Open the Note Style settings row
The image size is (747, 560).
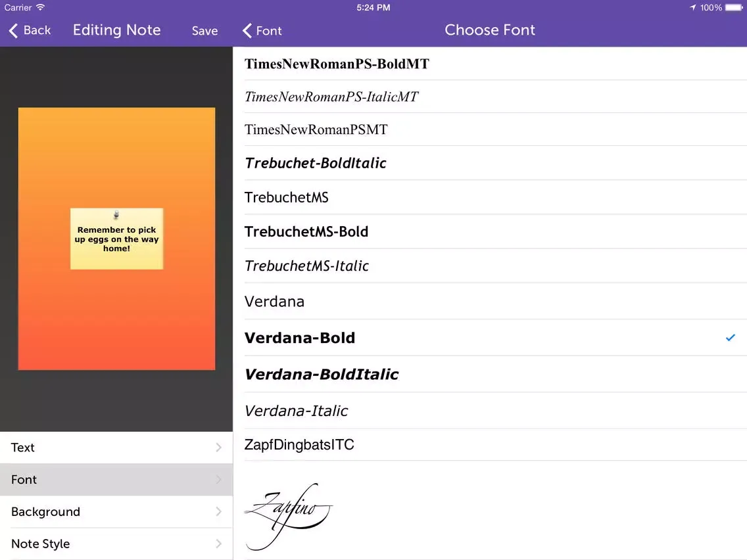pos(116,544)
